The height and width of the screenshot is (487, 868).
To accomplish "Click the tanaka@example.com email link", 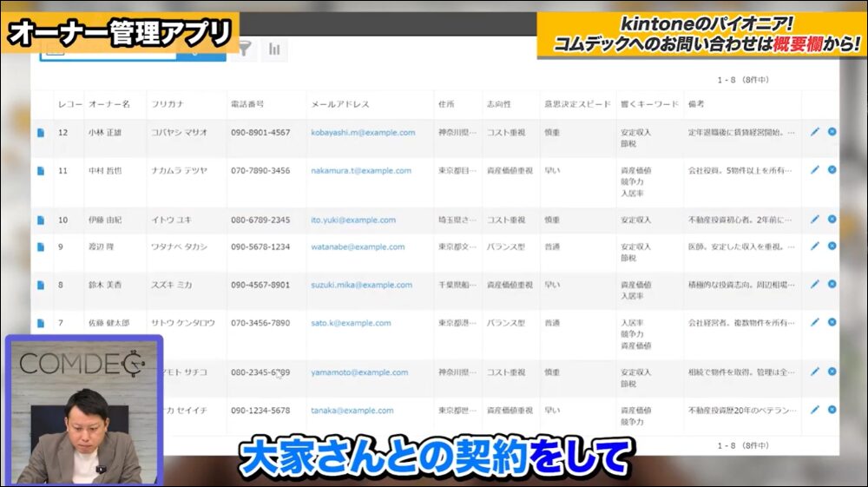I will pyautogui.click(x=352, y=411).
